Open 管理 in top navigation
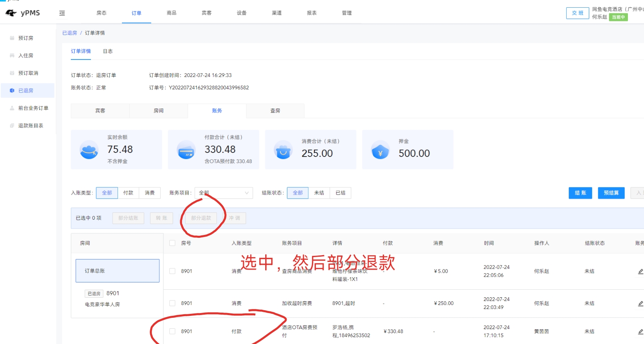The height and width of the screenshot is (344, 644). click(x=347, y=13)
